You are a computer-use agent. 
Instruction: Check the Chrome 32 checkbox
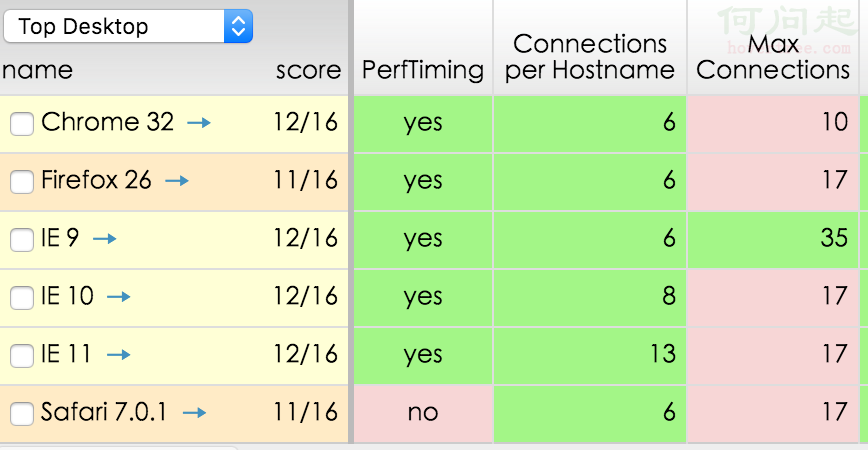point(21,124)
